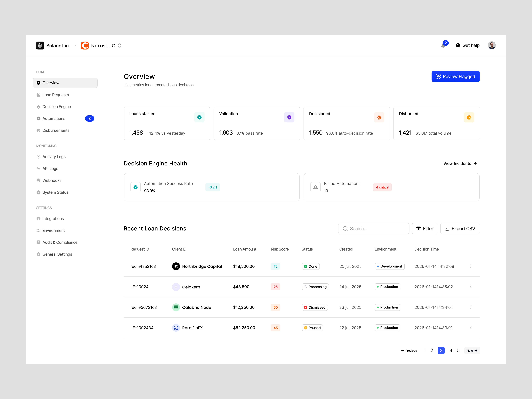Click the wallet icon on Disbursed card
The height and width of the screenshot is (399, 532).
[469, 117]
